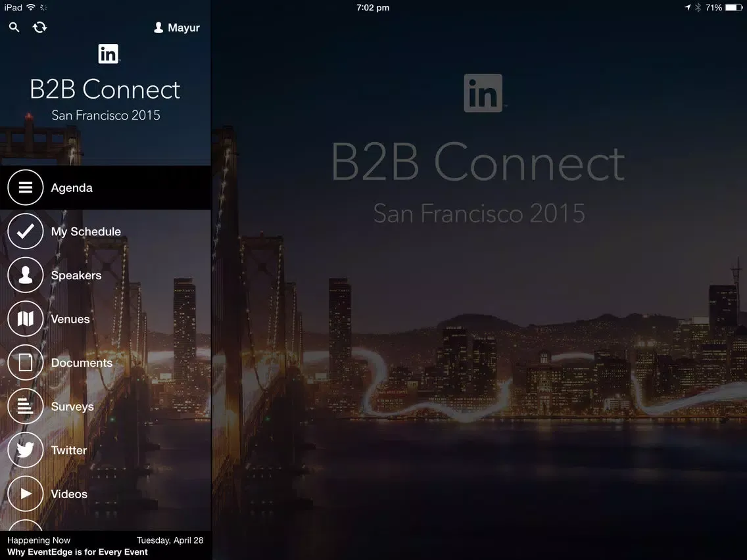Click the Twitter bird icon
Screen dimensions: 747x560
click(x=25, y=450)
